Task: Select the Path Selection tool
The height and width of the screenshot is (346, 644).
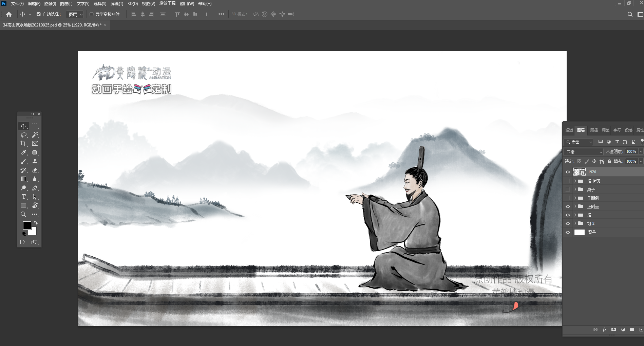Action: click(35, 197)
